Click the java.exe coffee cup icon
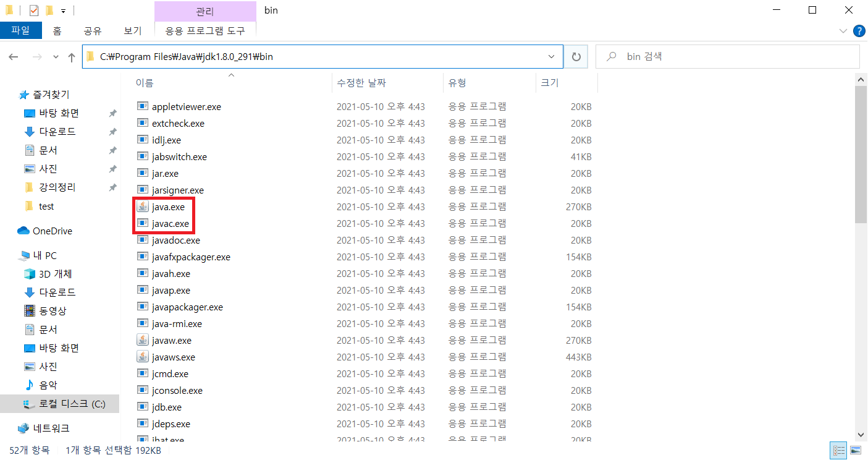Viewport: 868px width, 460px height. click(x=143, y=207)
